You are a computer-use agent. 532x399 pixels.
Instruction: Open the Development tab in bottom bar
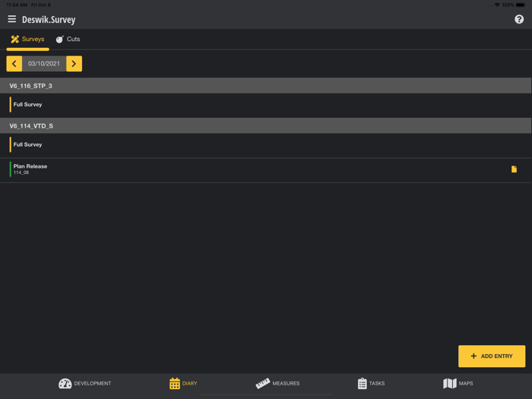point(85,384)
